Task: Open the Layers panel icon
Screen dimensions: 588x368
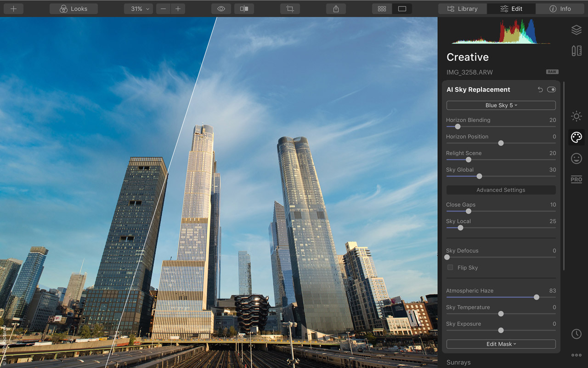Action: (577, 30)
